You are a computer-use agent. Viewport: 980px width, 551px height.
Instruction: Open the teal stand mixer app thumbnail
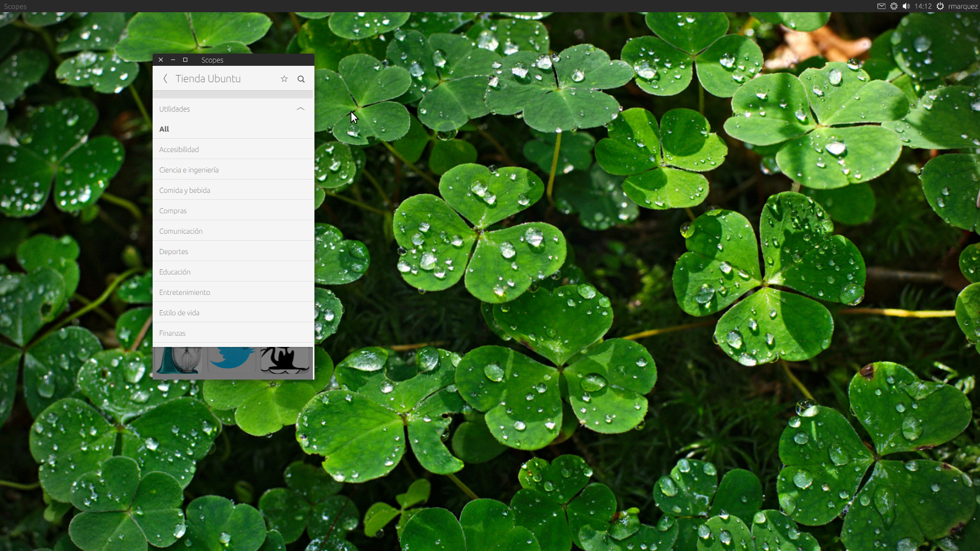179,360
